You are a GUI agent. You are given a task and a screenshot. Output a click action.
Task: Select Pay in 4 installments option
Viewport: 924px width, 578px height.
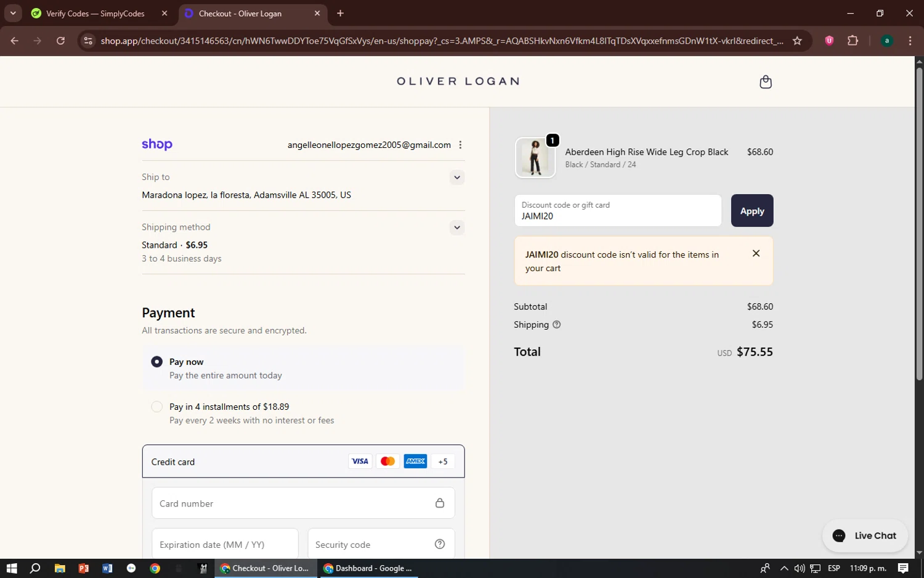click(x=157, y=407)
